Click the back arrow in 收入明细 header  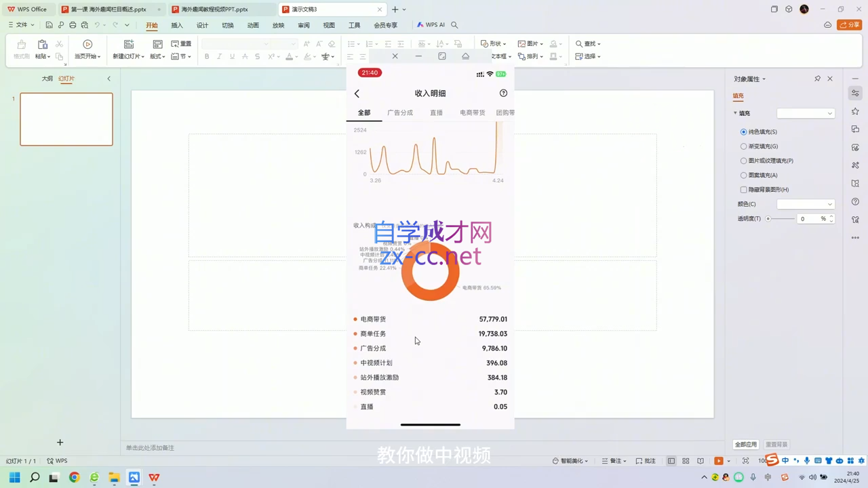[x=357, y=94]
